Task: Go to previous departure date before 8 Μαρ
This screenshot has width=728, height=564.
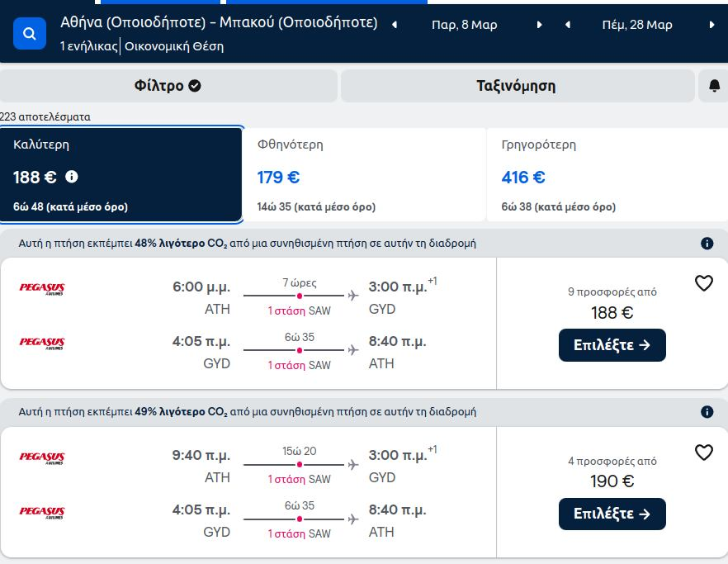Action: (395, 25)
